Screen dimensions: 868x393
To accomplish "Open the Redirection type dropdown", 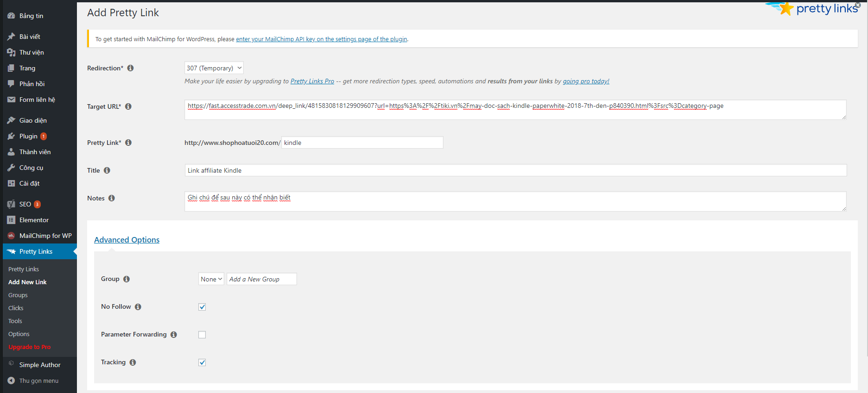I will (x=214, y=68).
